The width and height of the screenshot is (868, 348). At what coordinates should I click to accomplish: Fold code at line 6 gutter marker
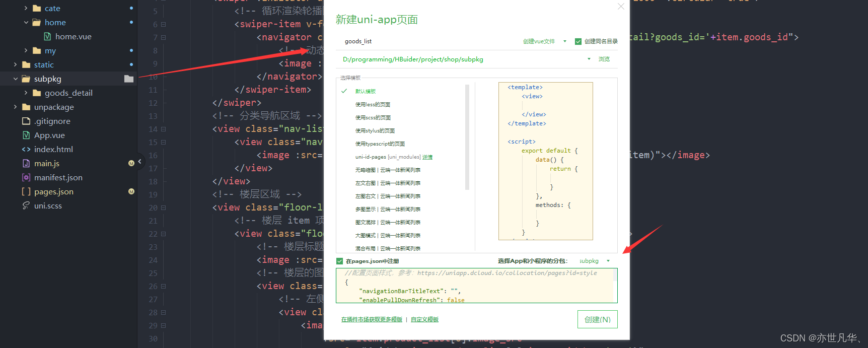(163, 24)
